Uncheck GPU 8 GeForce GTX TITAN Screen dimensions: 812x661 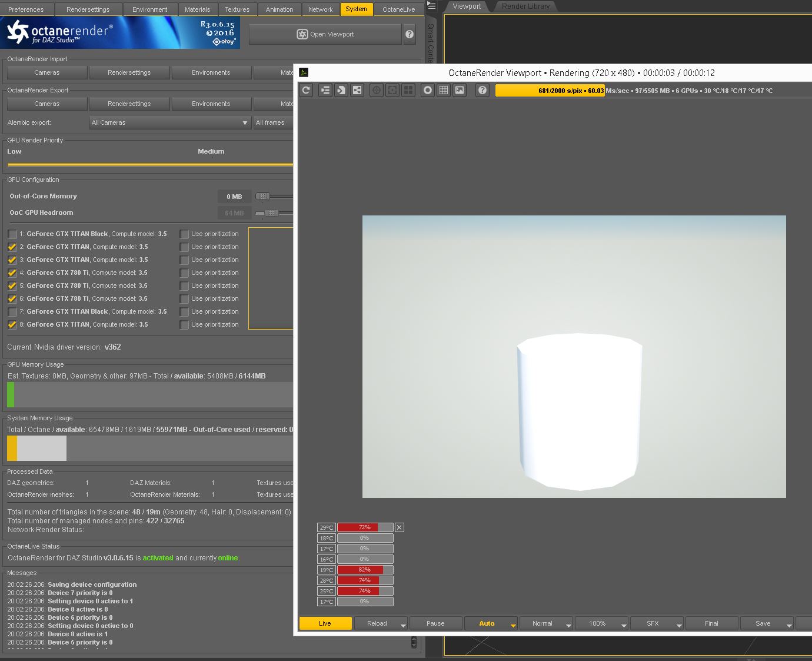tap(12, 324)
